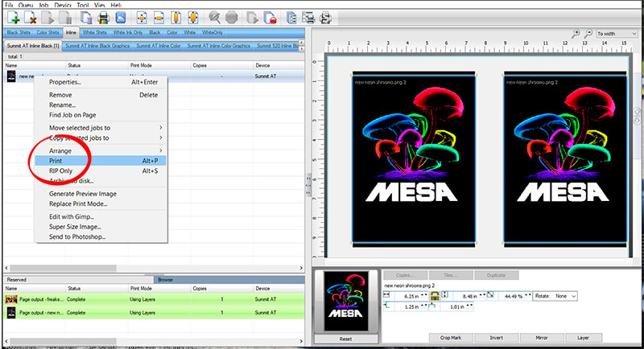Expand the Copy selected jobs to submenu

pyautogui.click(x=160, y=138)
